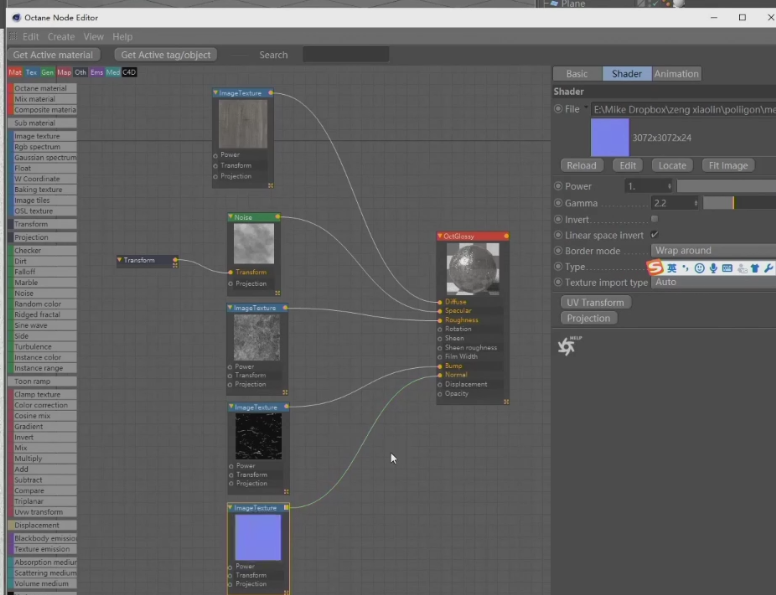
Task: Click the Search input field
Action: (345, 55)
